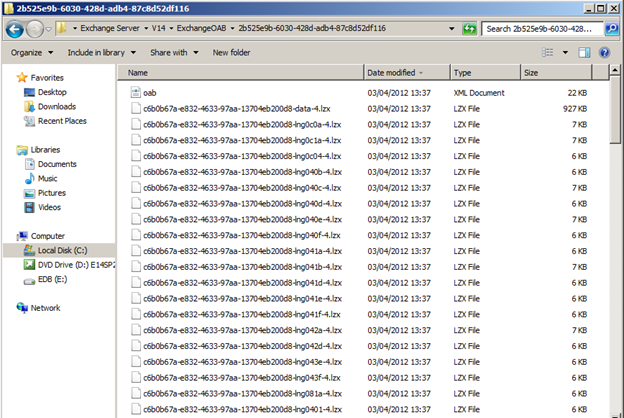
Task: Open the previous locations address dropdown
Action: 452,29
